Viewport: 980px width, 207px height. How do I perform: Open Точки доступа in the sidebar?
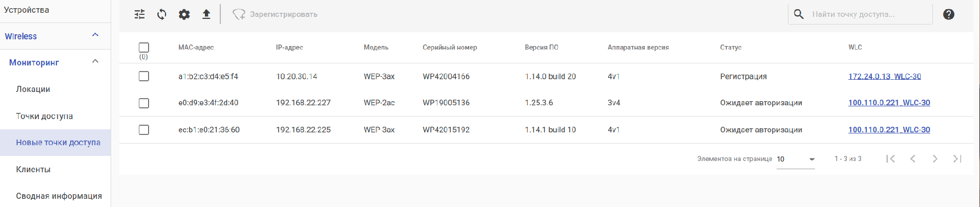click(x=45, y=116)
